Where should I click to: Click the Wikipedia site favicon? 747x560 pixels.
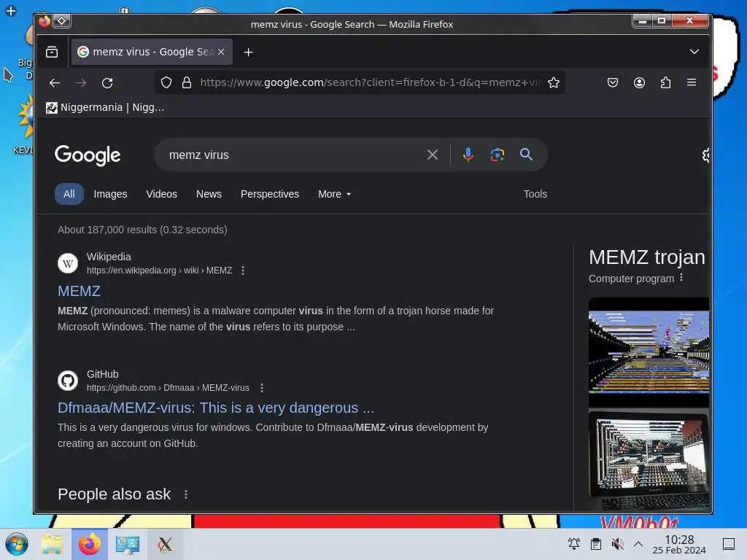coord(68,263)
